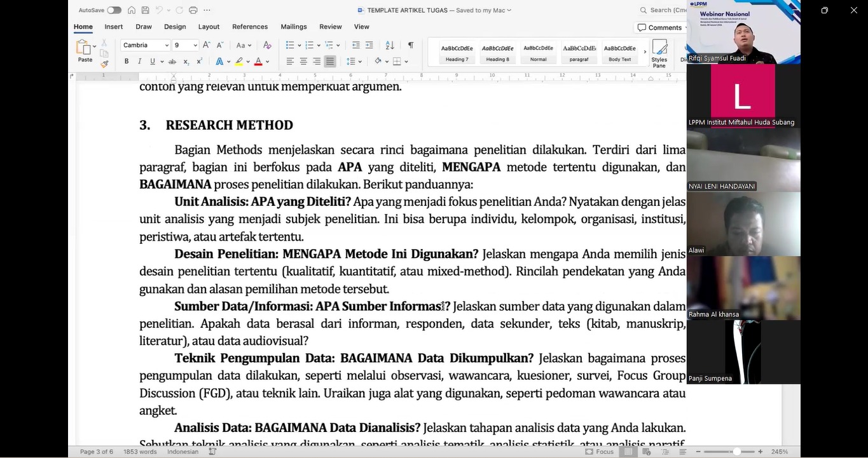868x458 pixels.
Task: Undo the last action
Action: point(159,10)
